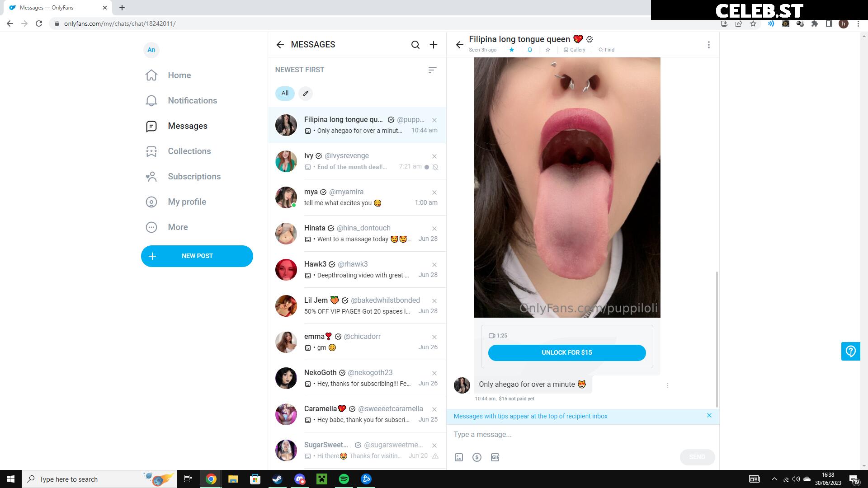The height and width of the screenshot is (488, 868).
Task: Click the chat's vertical scrollbar
Action: 717,339
